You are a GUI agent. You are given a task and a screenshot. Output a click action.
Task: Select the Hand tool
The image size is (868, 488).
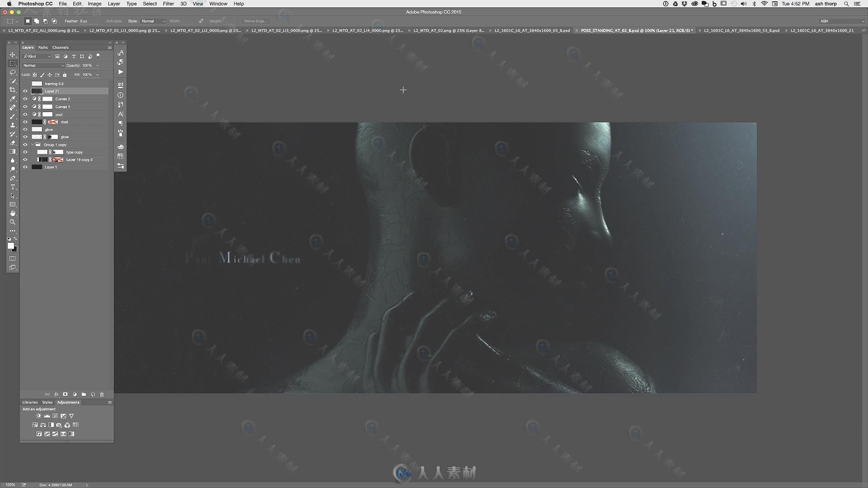click(13, 213)
